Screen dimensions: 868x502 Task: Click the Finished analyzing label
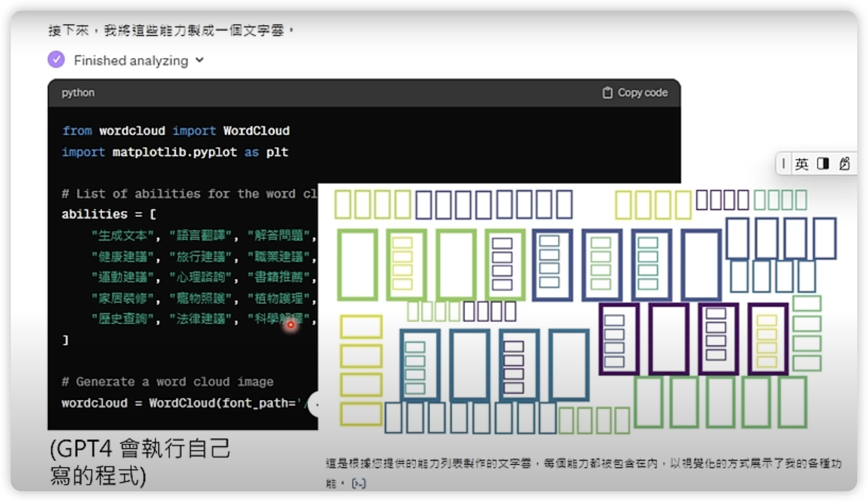click(131, 61)
